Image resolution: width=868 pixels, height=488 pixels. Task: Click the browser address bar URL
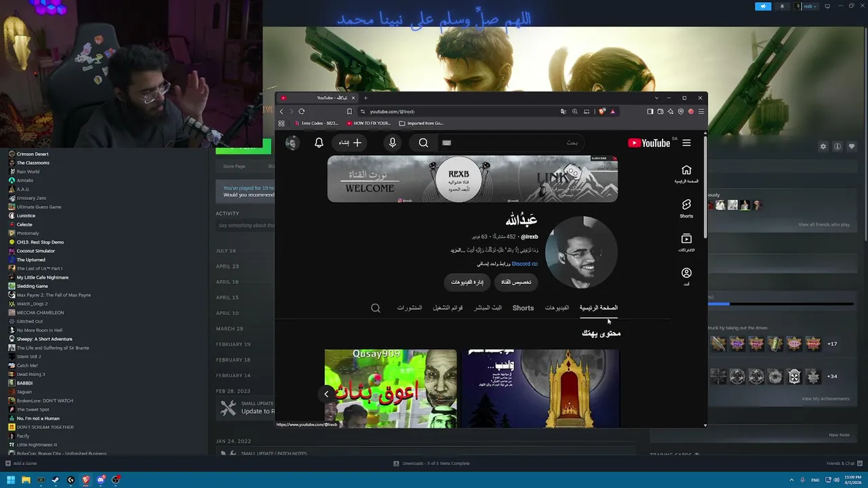click(x=392, y=112)
